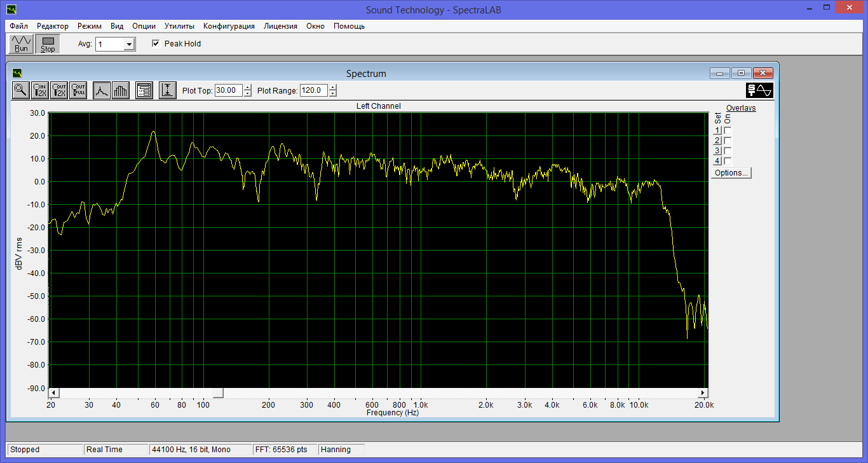868x463 pixels.
Task: Enable overlay 3 checkbox
Action: coord(728,151)
